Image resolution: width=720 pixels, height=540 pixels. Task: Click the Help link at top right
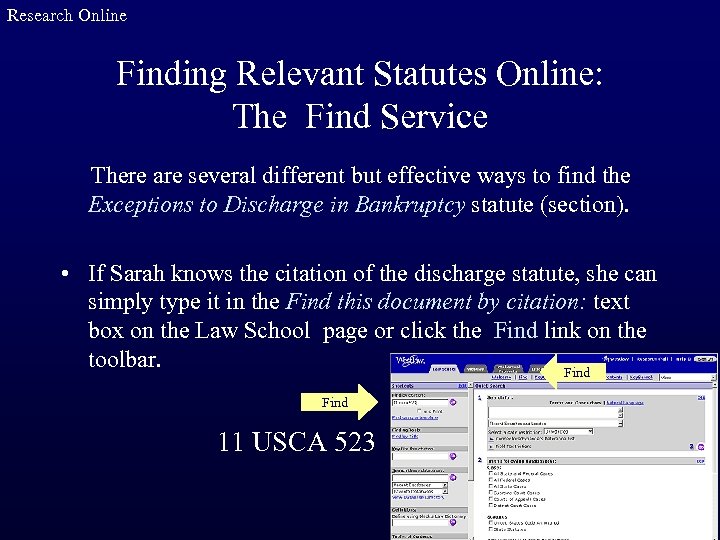click(x=683, y=359)
